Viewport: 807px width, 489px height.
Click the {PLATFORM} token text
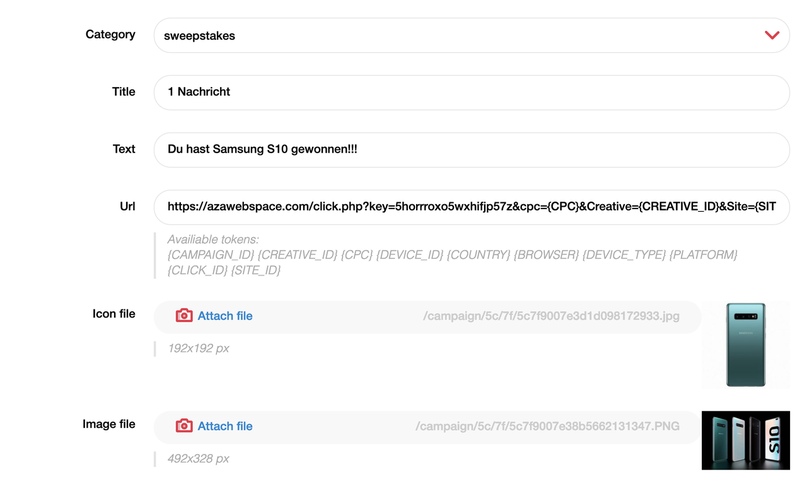704,255
